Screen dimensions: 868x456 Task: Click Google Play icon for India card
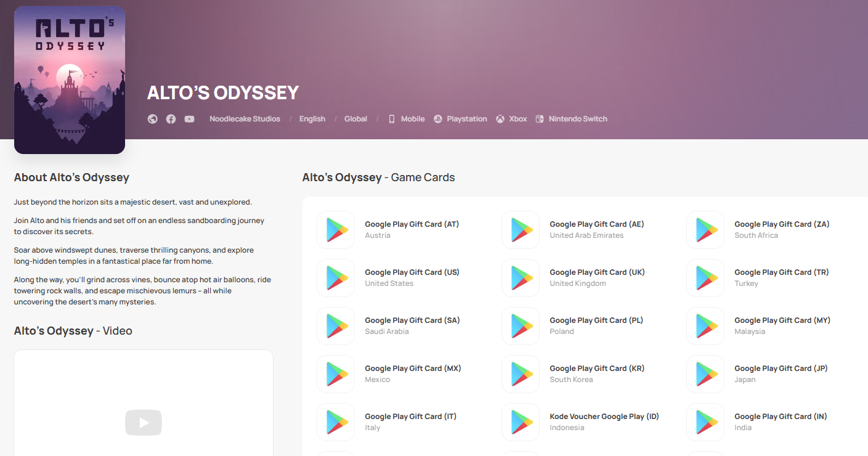click(x=705, y=422)
